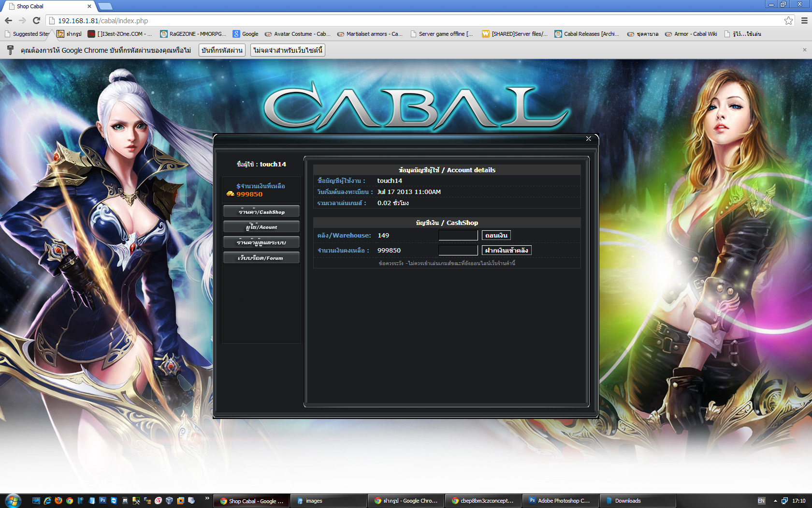Image resolution: width=812 pixels, height=508 pixels.
Task: Open Armor - Cabal Wiki bookmark
Action: 691,34
